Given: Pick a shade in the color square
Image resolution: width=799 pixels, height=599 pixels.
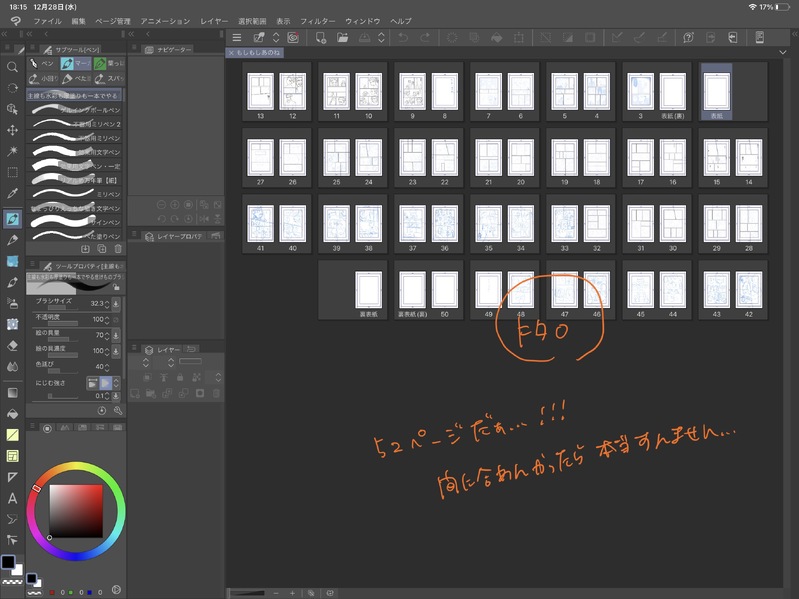Looking at the screenshot, I should 76,511.
